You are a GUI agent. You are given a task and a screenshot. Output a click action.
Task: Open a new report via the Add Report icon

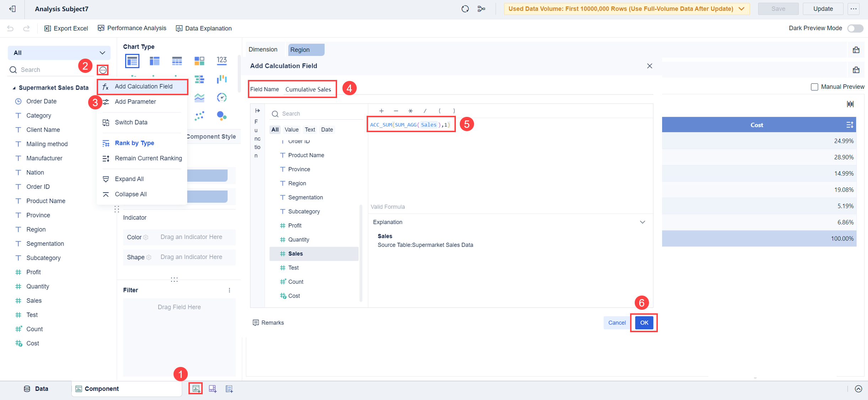(229, 388)
